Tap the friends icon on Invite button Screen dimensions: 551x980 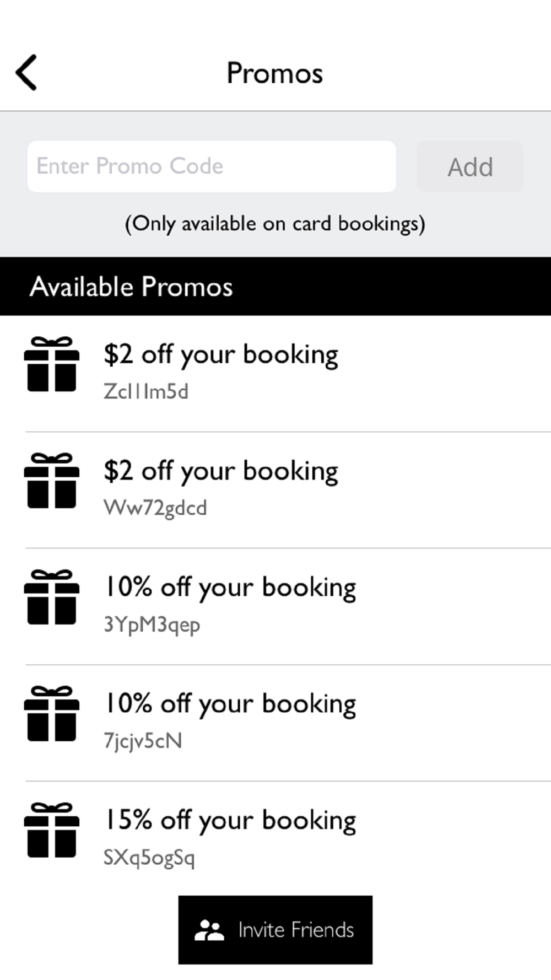(209, 930)
